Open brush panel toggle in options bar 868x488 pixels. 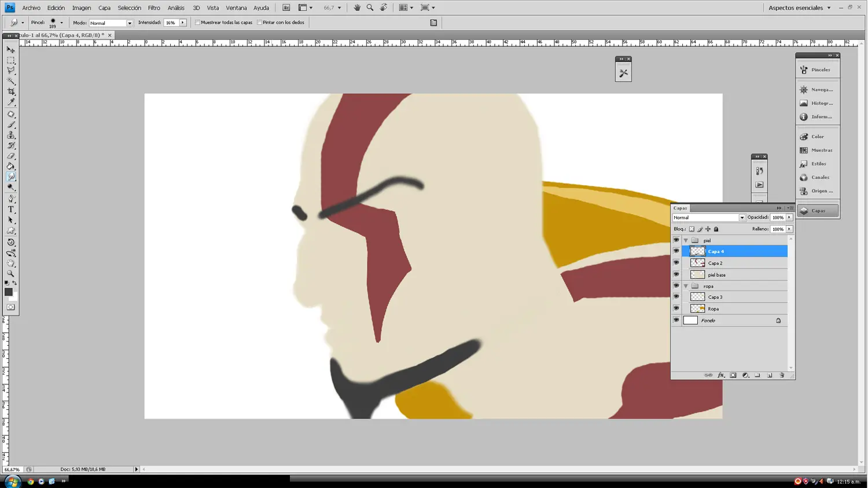433,23
